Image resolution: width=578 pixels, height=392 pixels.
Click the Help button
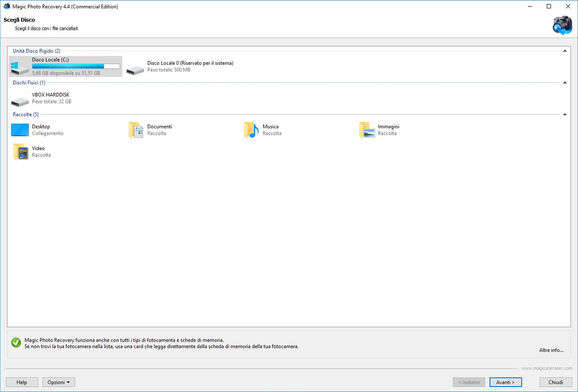coord(22,382)
